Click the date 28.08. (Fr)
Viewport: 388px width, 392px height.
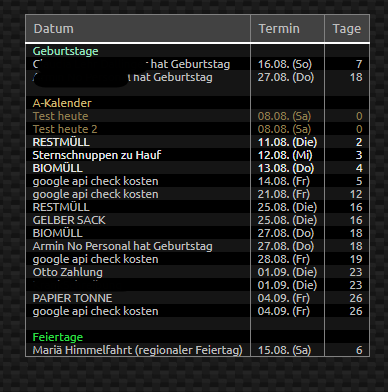pyautogui.click(x=284, y=259)
